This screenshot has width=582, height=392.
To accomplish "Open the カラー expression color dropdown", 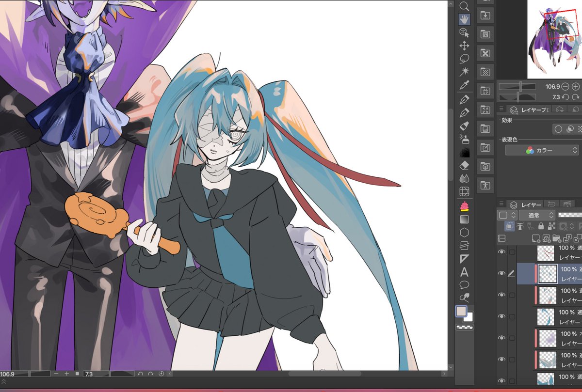I will tap(542, 150).
